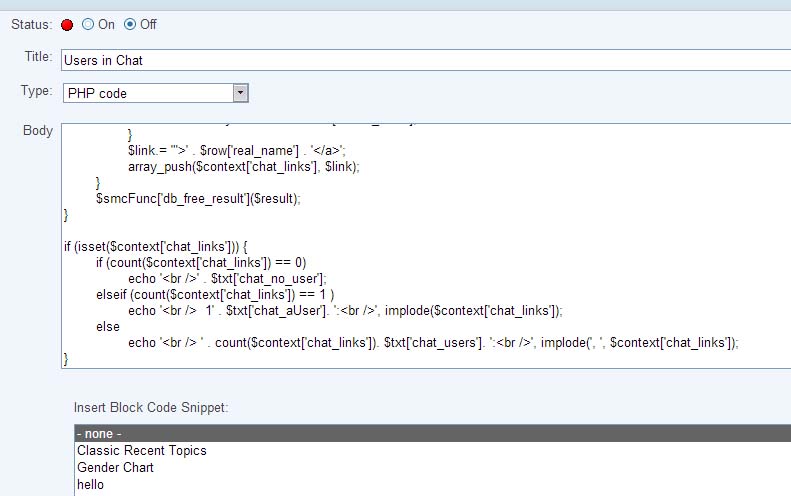Select the Off radio button
Image resolution: width=791 pixels, height=496 pixels.
(x=130, y=25)
